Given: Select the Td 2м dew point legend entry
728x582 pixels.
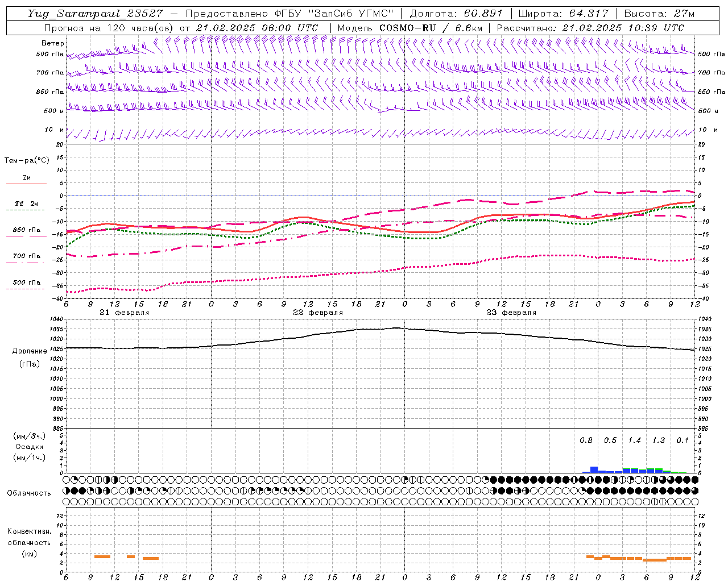Looking at the screenshot, I should pyautogui.click(x=26, y=203).
